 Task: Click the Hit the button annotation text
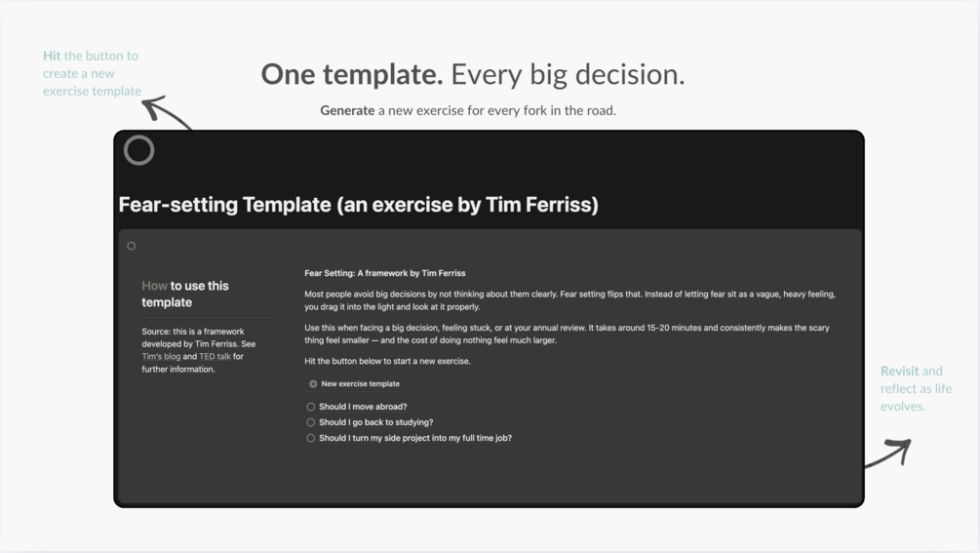(92, 74)
